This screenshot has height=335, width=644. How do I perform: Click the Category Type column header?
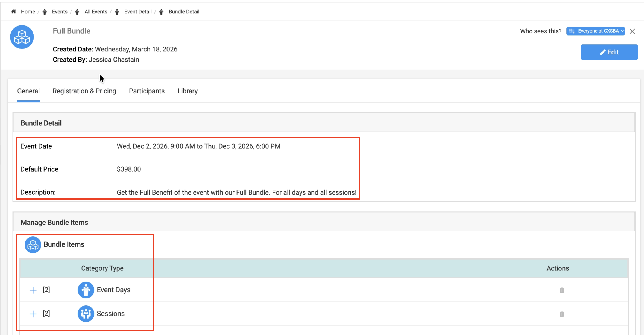pos(102,268)
